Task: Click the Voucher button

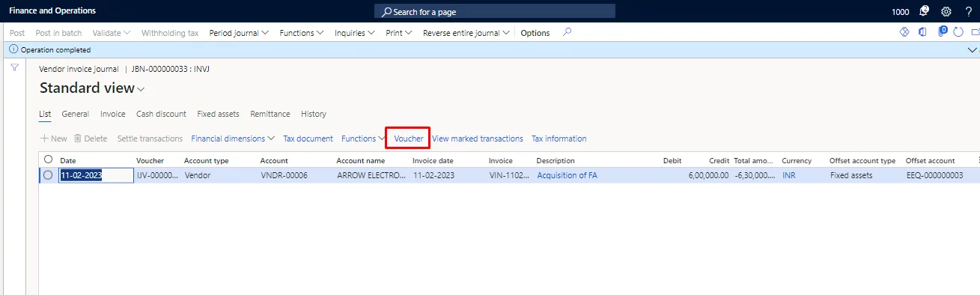Action: coord(409,139)
